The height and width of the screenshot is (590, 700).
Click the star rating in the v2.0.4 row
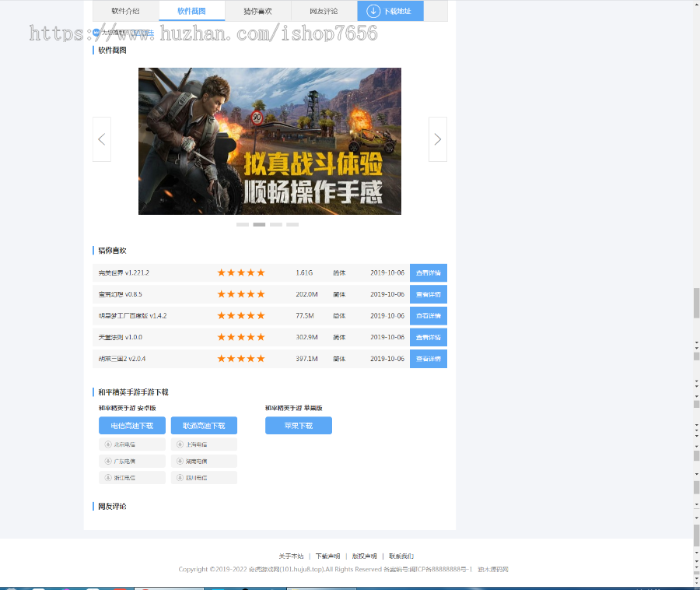coord(241,358)
